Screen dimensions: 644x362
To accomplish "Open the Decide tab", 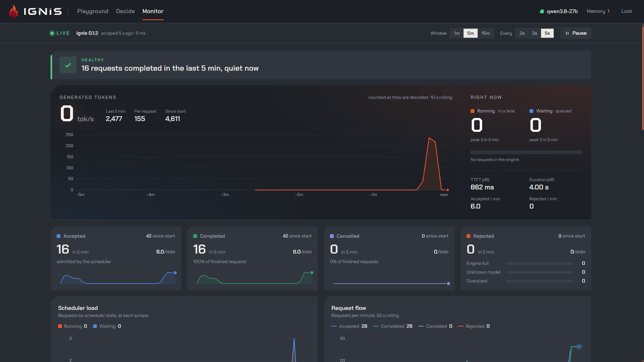I will click(x=125, y=11).
